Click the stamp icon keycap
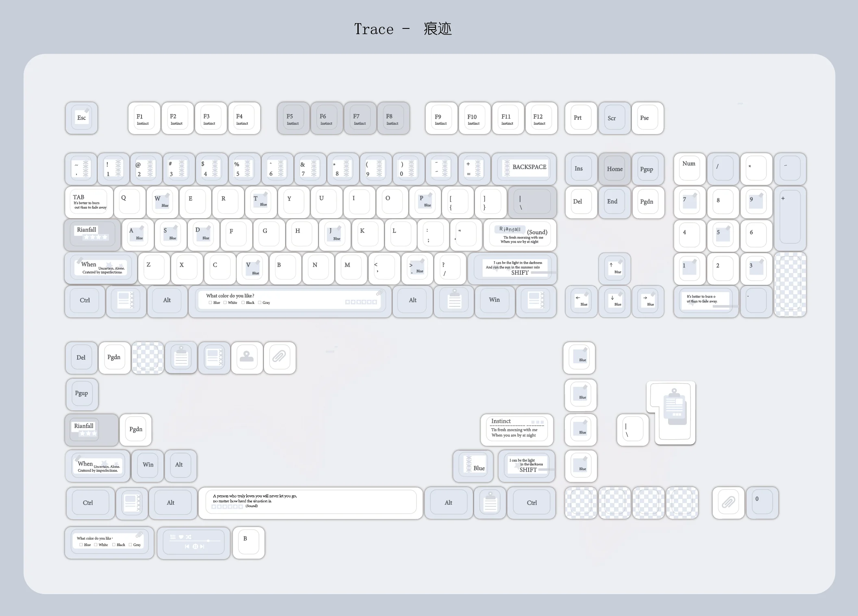Image resolution: width=858 pixels, height=616 pixels. pos(247,358)
